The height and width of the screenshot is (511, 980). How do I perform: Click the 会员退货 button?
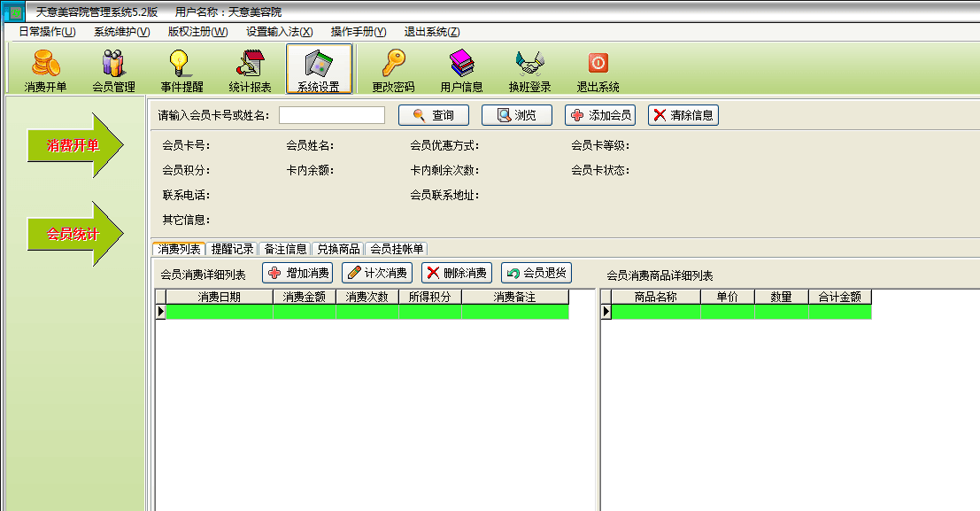pyautogui.click(x=536, y=273)
